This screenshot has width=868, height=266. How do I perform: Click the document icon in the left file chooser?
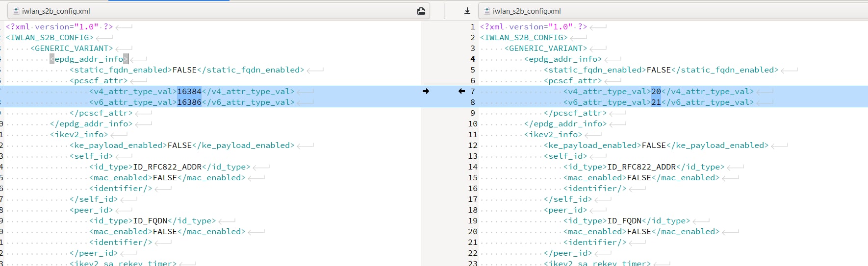(16, 11)
